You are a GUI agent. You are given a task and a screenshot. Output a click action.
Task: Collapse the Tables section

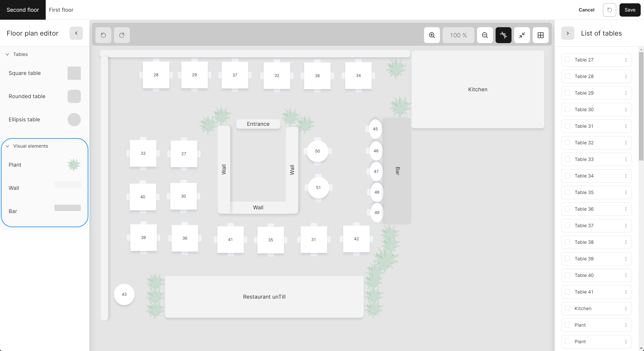tap(8, 54)
